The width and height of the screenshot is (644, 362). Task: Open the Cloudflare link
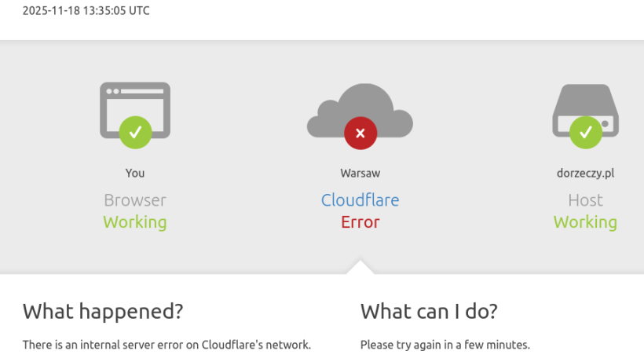tap(360, 200)
